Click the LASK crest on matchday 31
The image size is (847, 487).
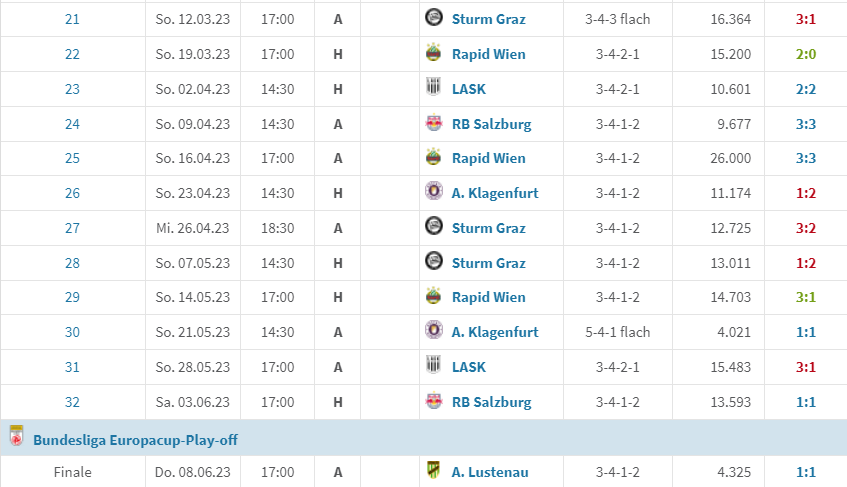(433, 366)
